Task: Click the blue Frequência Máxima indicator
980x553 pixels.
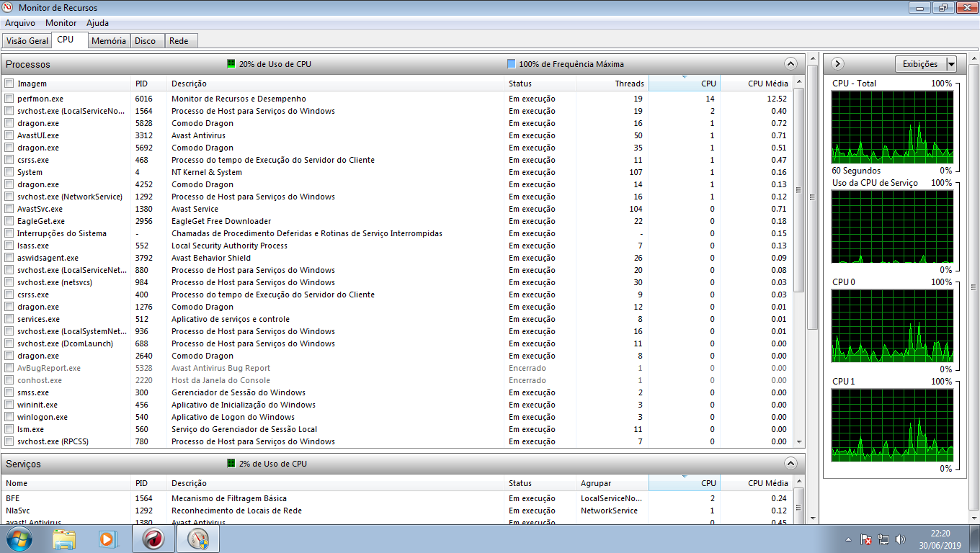Action: [512, 64]
